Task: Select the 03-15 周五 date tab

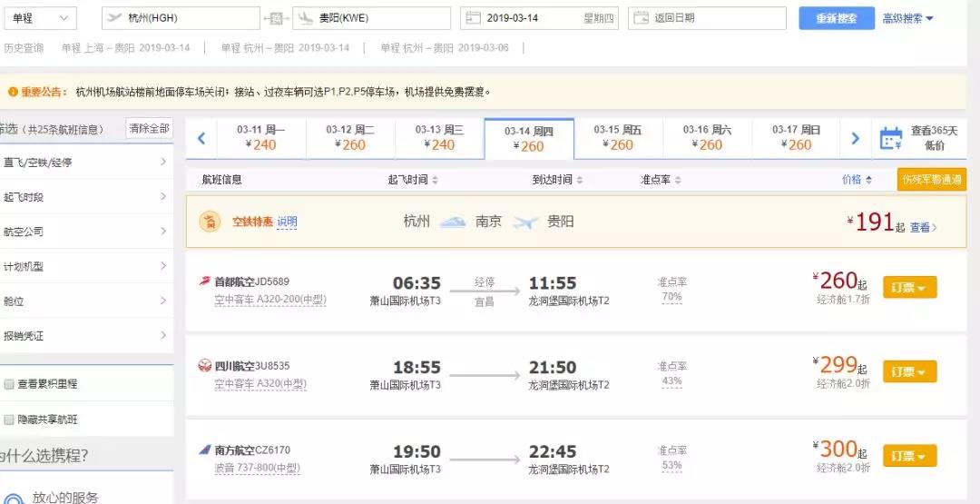Action: point(618,138)
